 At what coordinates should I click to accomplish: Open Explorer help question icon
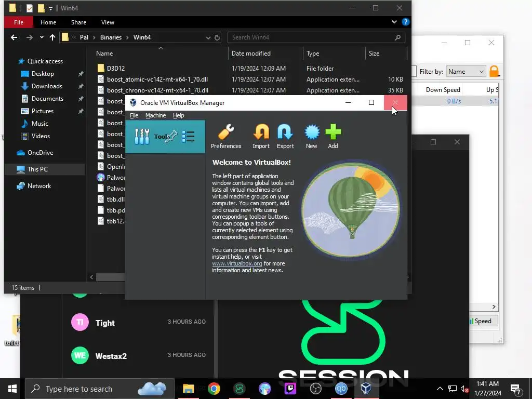[x=405, y=22]
